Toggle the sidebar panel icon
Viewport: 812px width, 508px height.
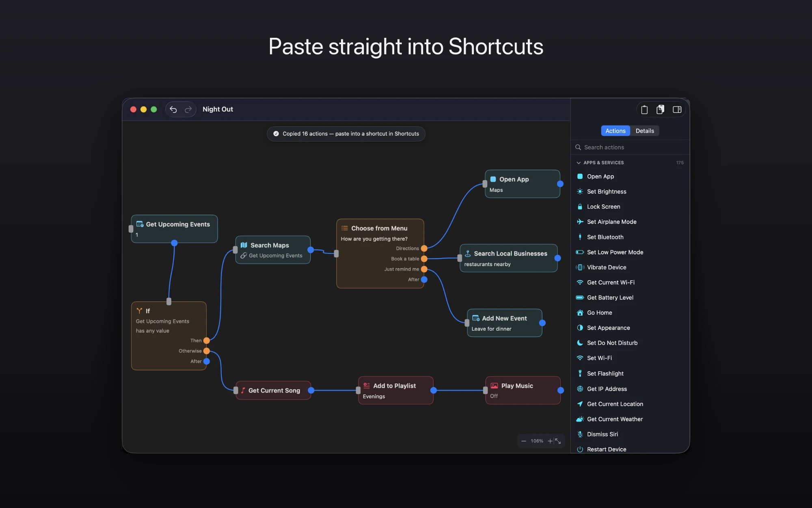pos(677,109)
